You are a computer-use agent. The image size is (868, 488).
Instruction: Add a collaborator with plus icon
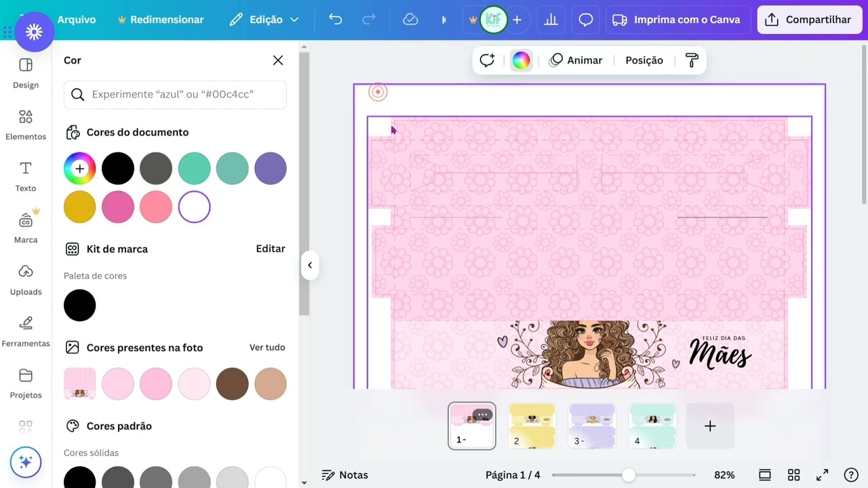pos(517,20)
